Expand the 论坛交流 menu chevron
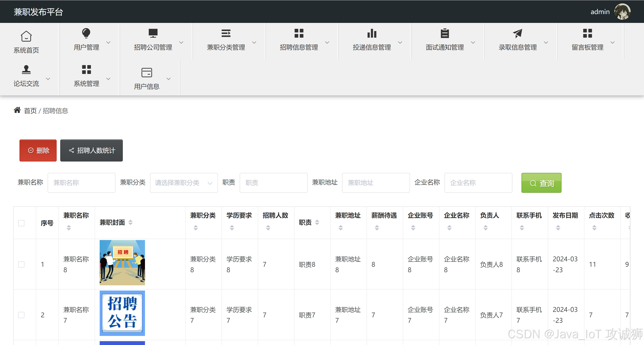 48,79
